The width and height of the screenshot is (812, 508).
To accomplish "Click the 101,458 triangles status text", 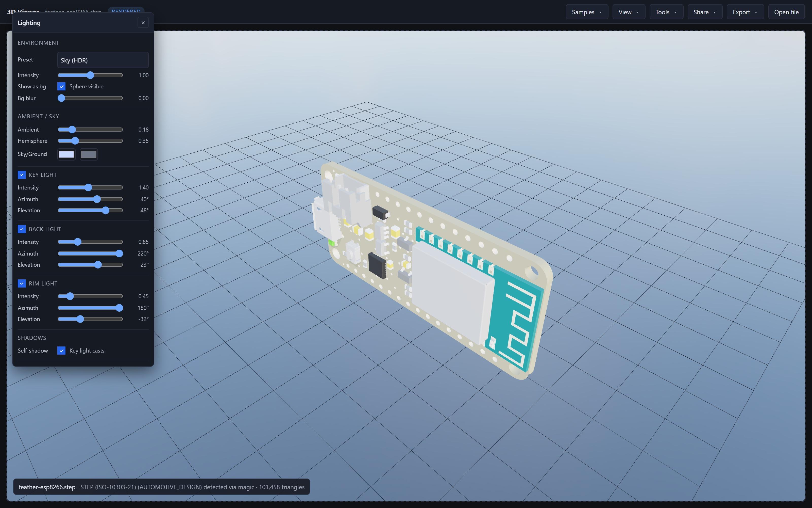I will point(281,487).
